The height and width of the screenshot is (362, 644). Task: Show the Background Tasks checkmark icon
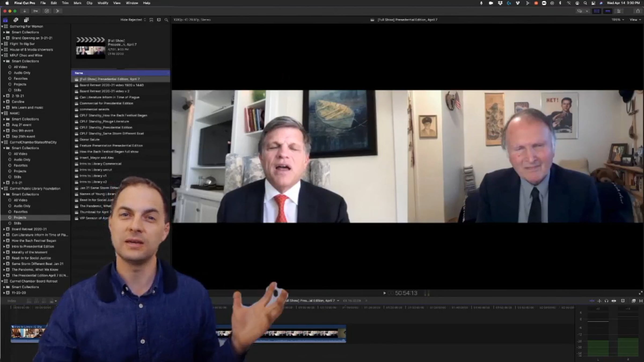[47, 11]
